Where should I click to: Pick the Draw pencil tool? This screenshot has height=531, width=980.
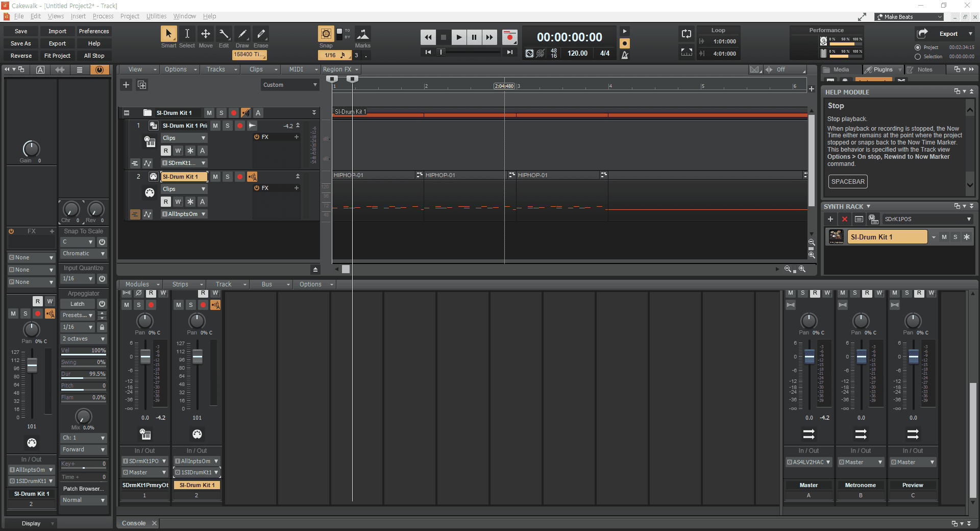tap(242, 34)
